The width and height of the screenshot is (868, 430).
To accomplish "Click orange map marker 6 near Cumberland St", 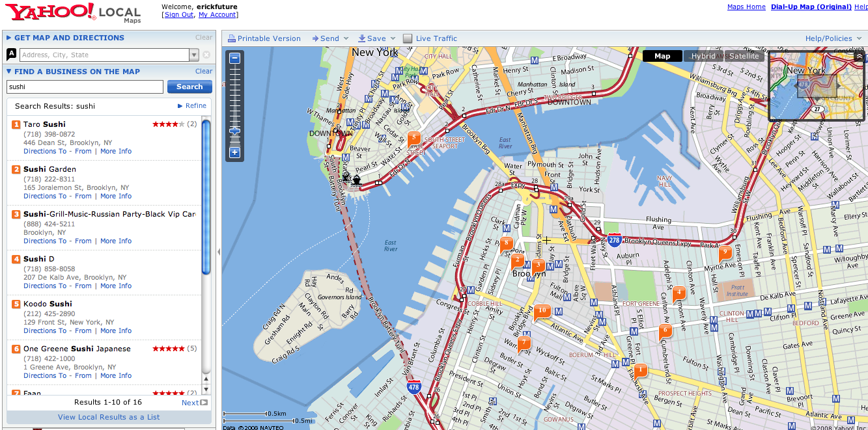I will [665, 330].
